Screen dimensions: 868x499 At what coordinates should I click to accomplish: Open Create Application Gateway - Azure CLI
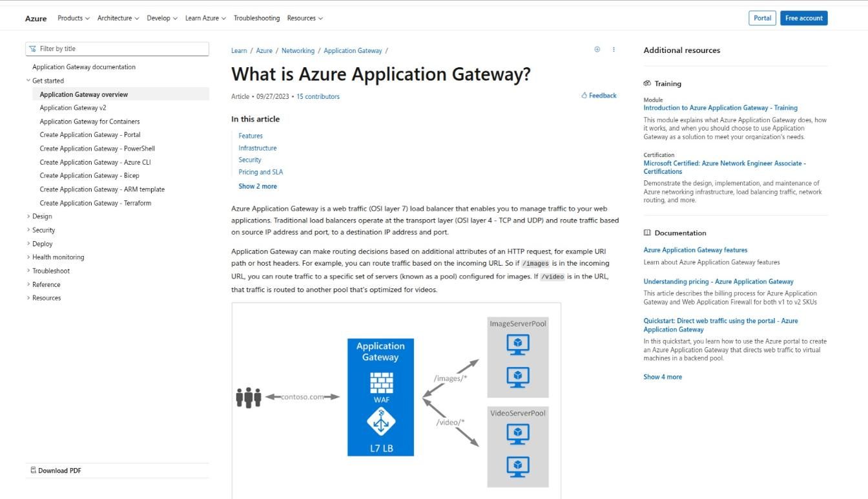point(95,162)
